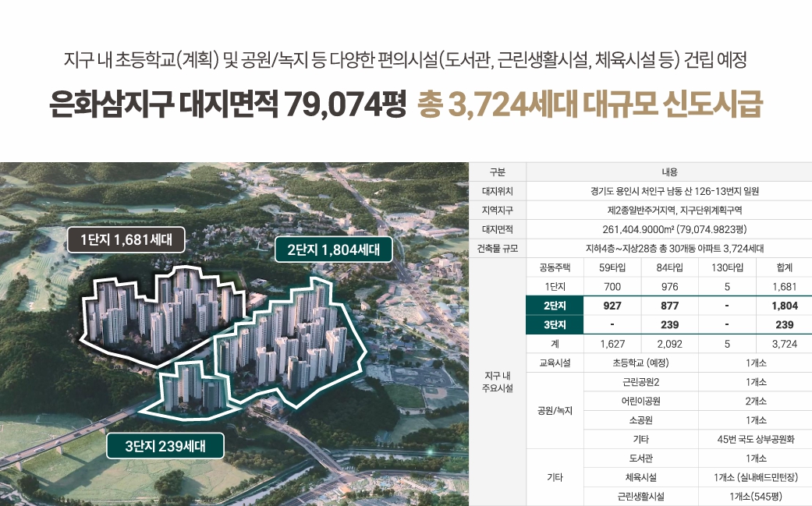
Task: Click the bold '927' cell
Action: click(612, 306)
